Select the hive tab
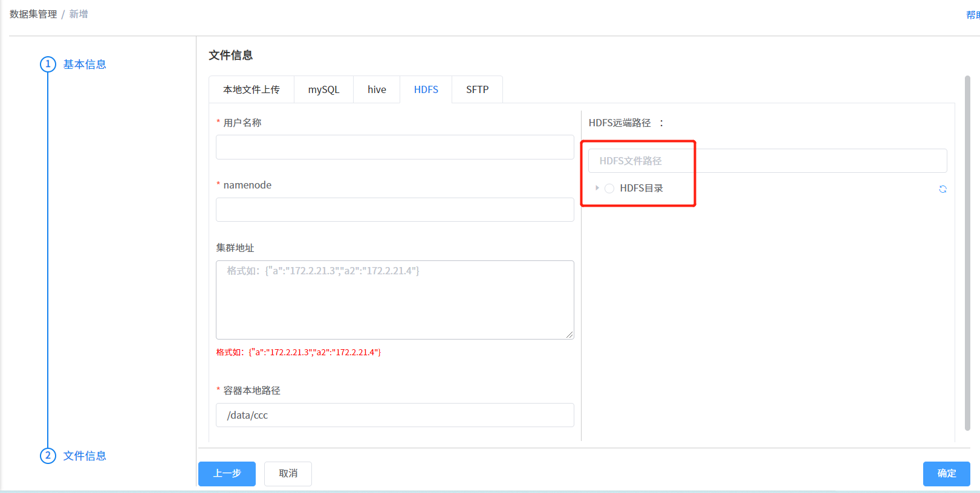 tap(377, 89)
